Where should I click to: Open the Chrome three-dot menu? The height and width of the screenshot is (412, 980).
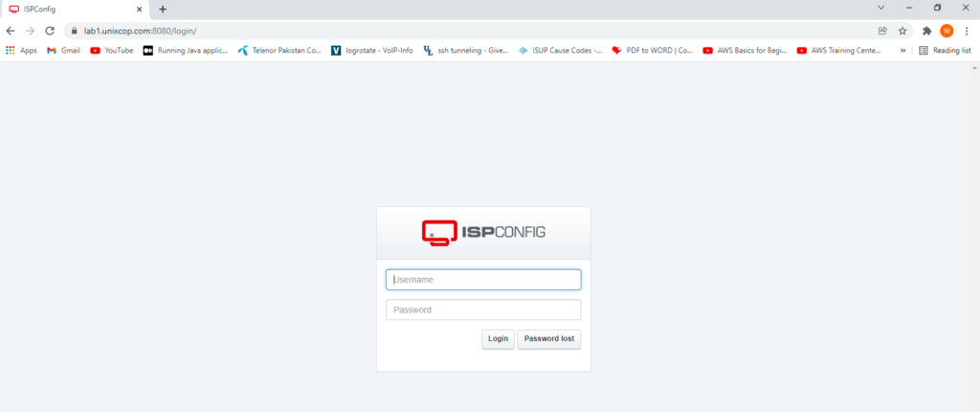pyautogui.click(x=967, y=31)
